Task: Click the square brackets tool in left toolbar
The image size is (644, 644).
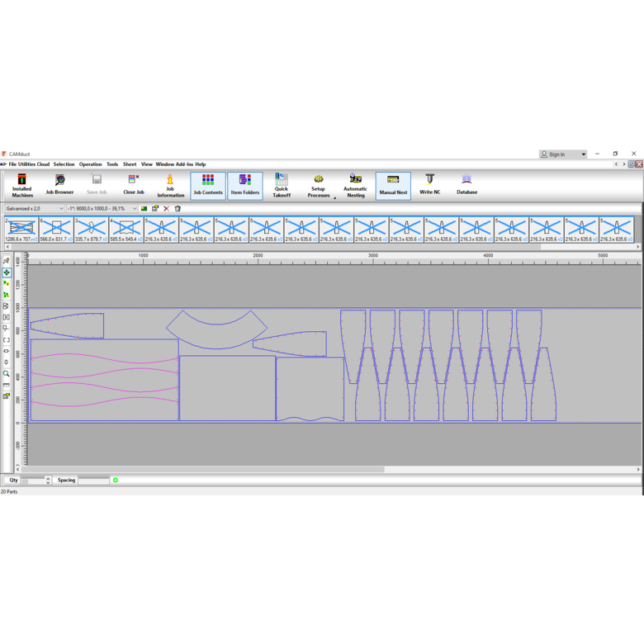Action: (x=6, y=339)
